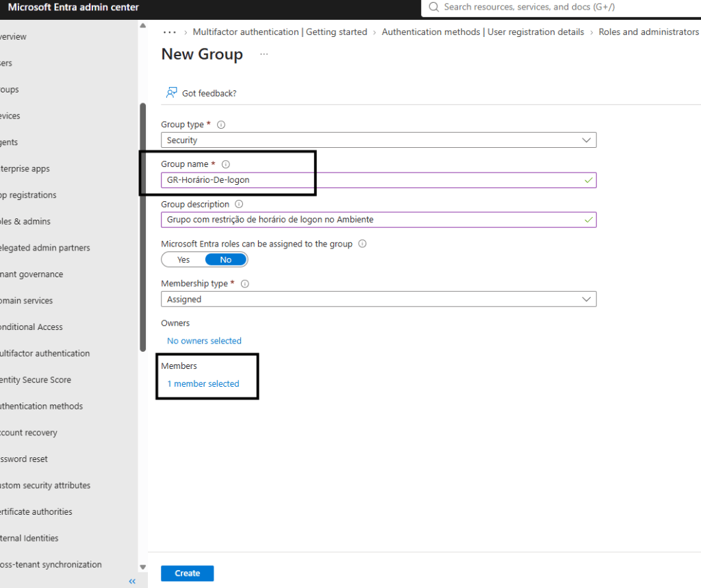Click the Create button
This screenshot has width=701, height=588.
[188, 573]
